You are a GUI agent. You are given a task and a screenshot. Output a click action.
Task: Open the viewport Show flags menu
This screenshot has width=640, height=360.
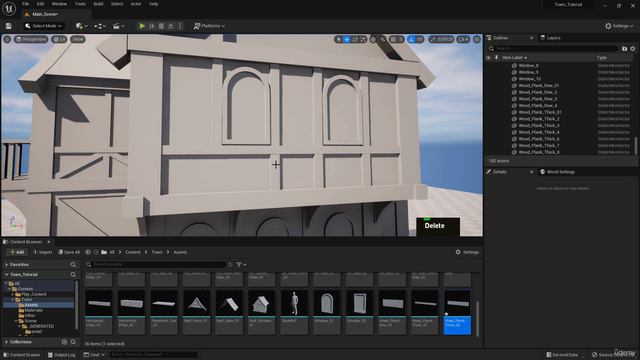(x=78, y=39)
